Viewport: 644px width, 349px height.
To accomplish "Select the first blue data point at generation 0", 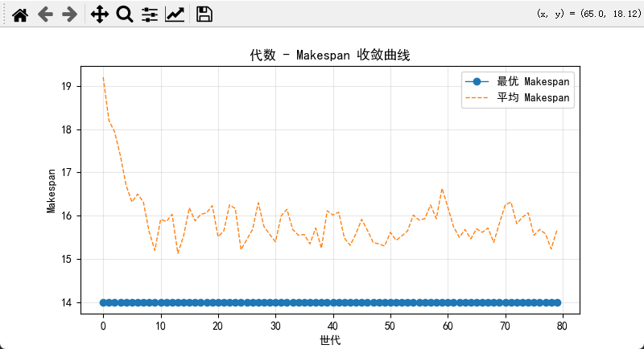I will pos(103,302).
